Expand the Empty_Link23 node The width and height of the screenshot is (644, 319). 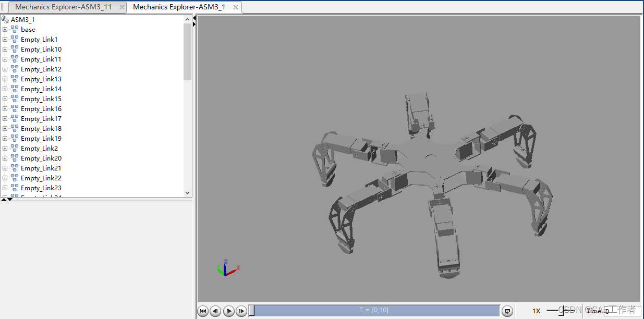(x=5, y=188)
